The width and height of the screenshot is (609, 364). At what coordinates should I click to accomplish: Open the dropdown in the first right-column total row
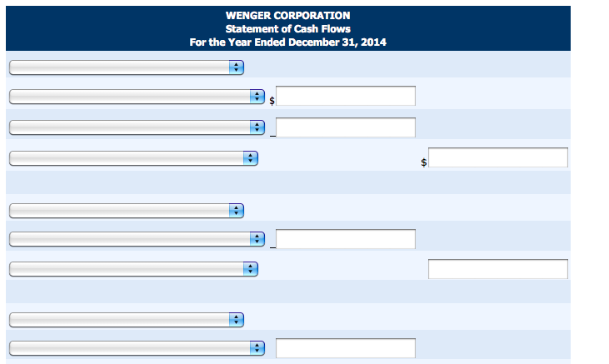click(133, 158)
